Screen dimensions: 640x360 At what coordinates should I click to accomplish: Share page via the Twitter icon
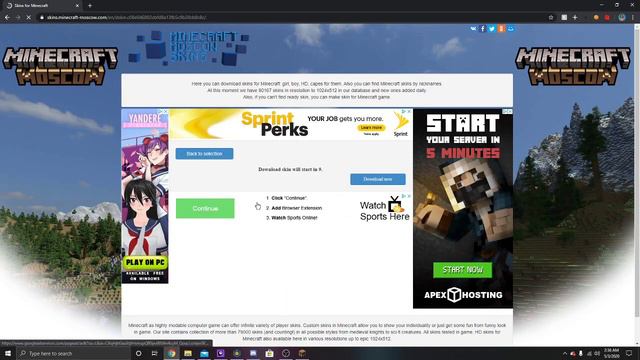point(492,29)
